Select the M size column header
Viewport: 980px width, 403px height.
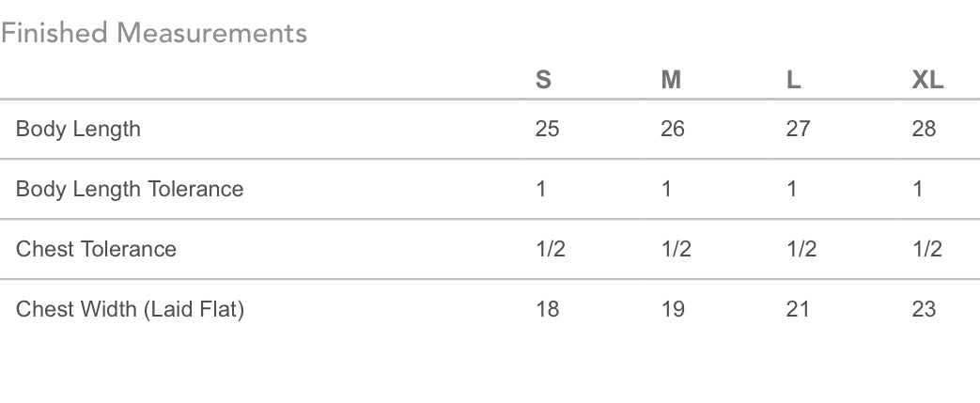click(x=671, y=81)
